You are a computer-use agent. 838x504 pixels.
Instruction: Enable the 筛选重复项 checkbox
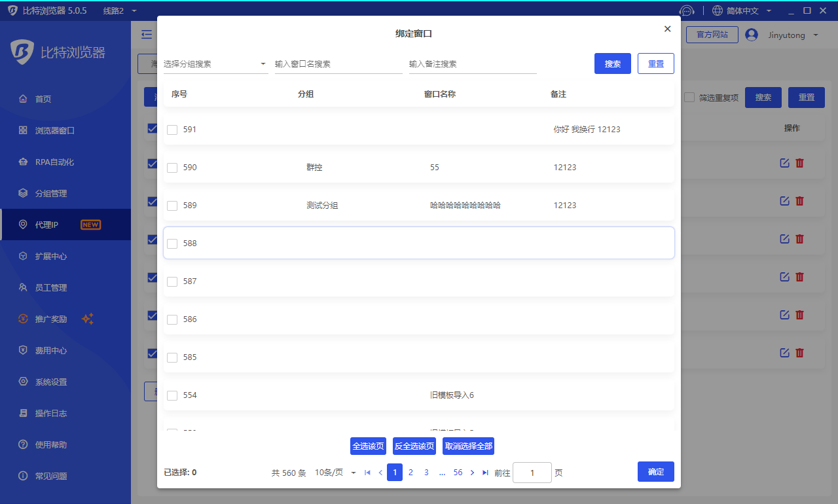(x=689, y=98)
